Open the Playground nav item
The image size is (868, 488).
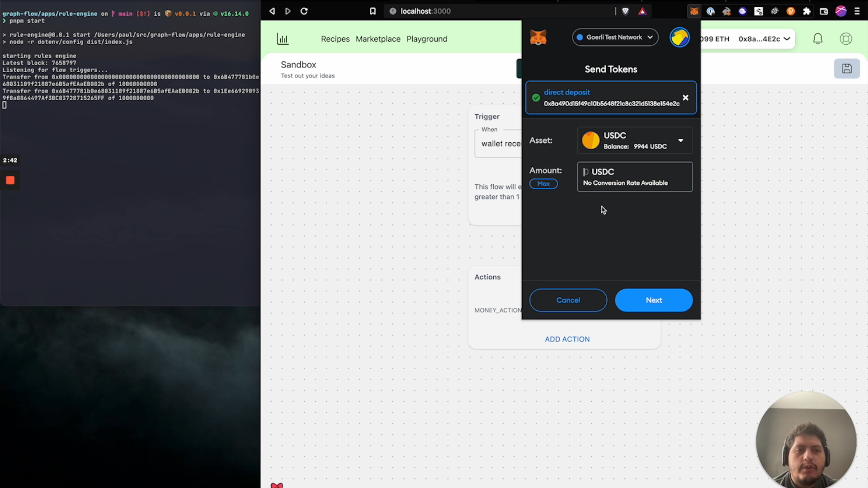click(427, 39)
